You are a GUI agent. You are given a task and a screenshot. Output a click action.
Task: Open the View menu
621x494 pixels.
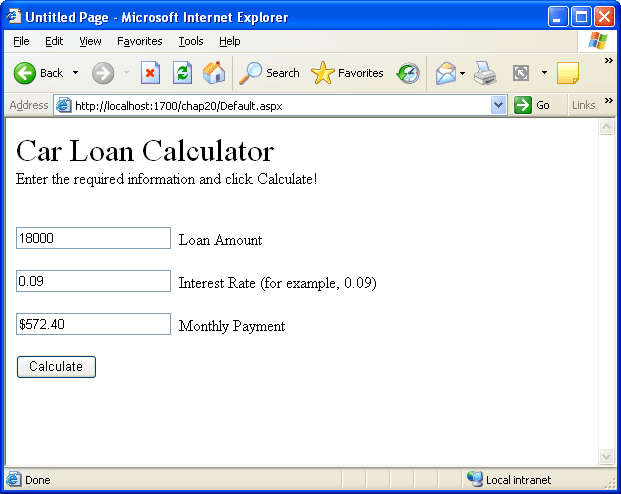[x=90, y=41]
